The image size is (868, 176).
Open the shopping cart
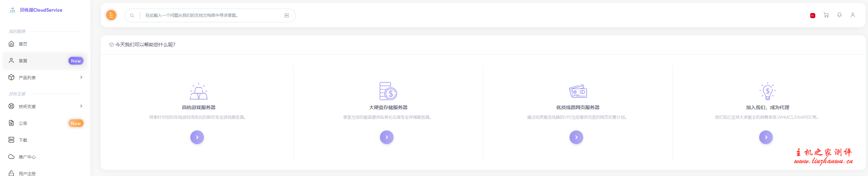(x=826, y=15)
